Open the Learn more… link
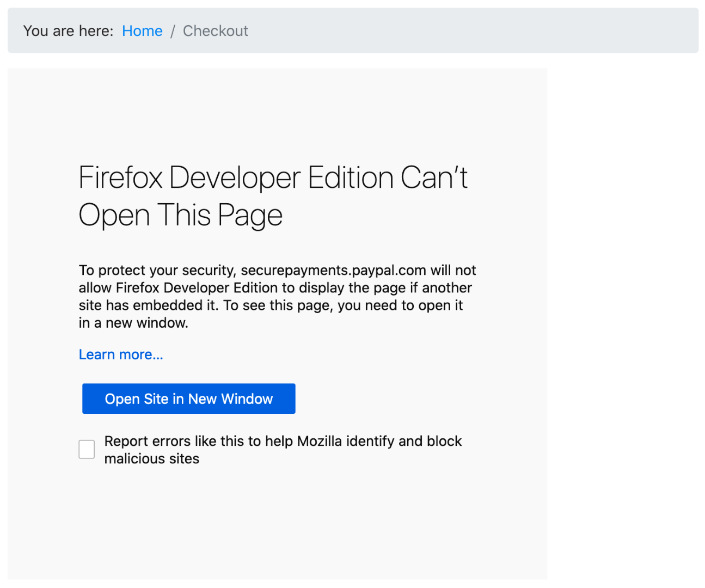 [x=121, y=354]
